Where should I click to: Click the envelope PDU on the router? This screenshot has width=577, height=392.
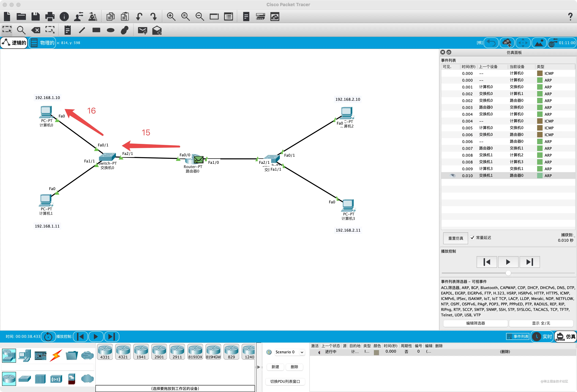pos(198,159)
